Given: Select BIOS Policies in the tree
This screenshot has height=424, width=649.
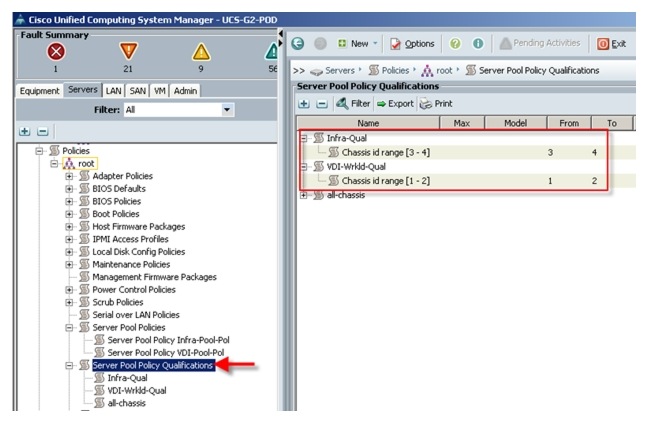Looking at the screenshot, I should coord(116,201).
